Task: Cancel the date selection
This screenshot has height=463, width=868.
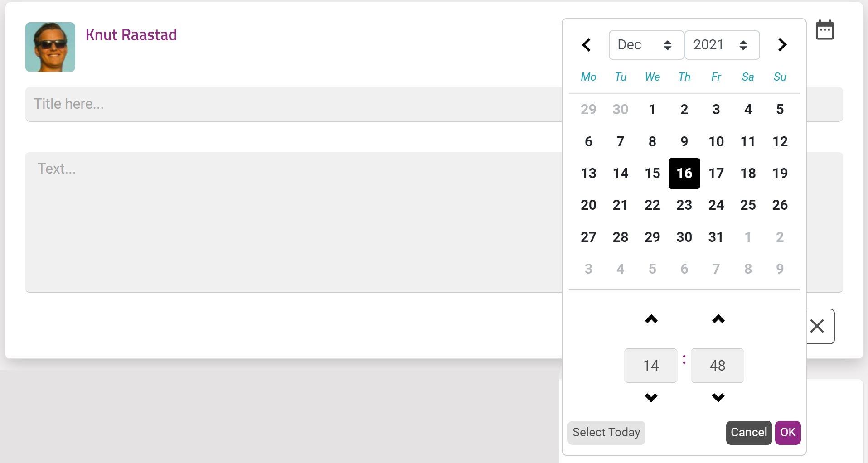Action: coord(749,432)
